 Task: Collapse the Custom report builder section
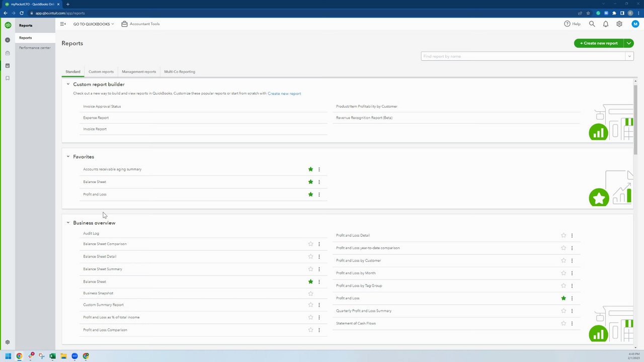pyautogui.click(x=68, y=84)
